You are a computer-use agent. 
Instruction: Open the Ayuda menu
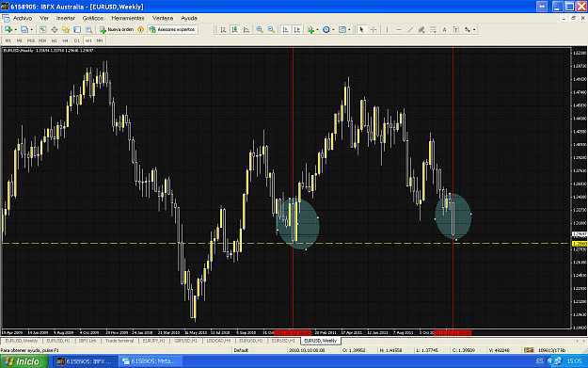[189, 18]
